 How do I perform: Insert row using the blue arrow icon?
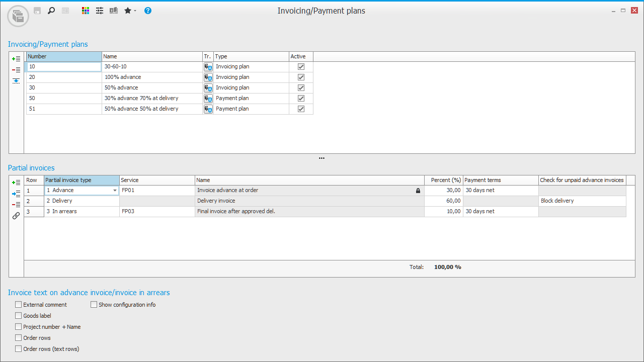[x=16, y=194]
